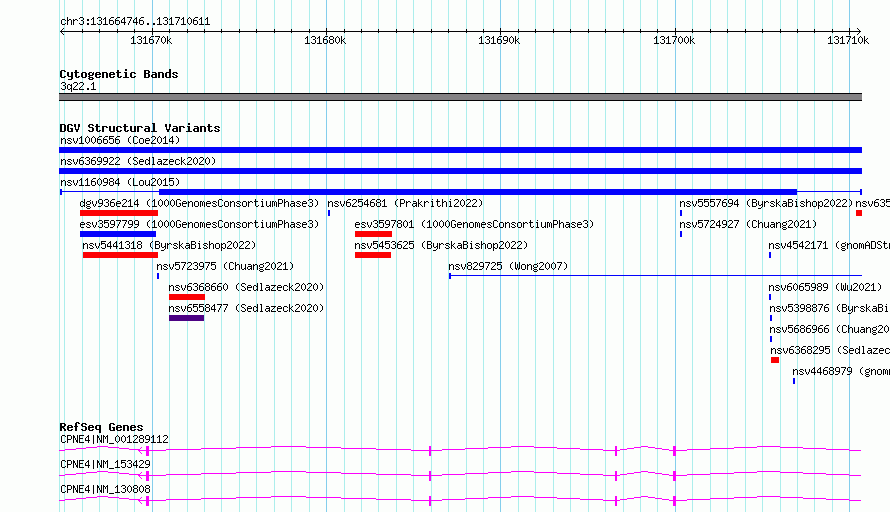Open gene label CPNE4|NM_001289112
The width and height of the screenshot is (890, 512).
pyautogui.click(x=114, y=439)
